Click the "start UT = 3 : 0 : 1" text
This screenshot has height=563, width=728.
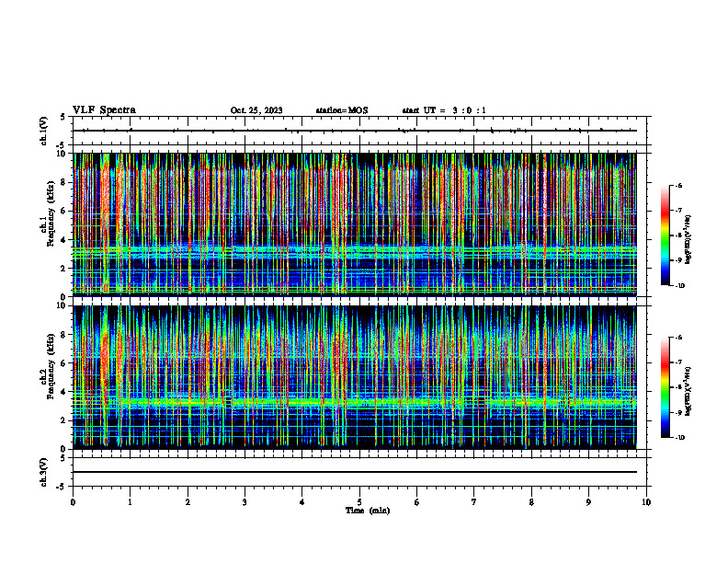444,110
